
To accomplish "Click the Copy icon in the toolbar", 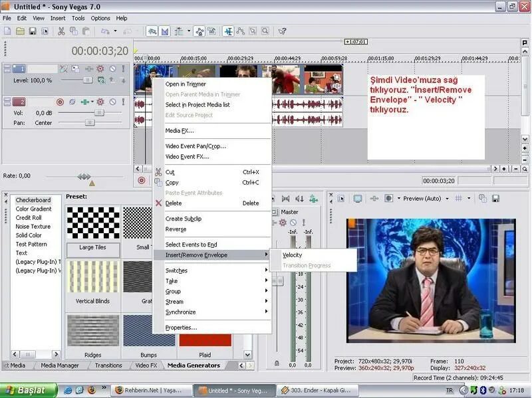I will (74, 31).
